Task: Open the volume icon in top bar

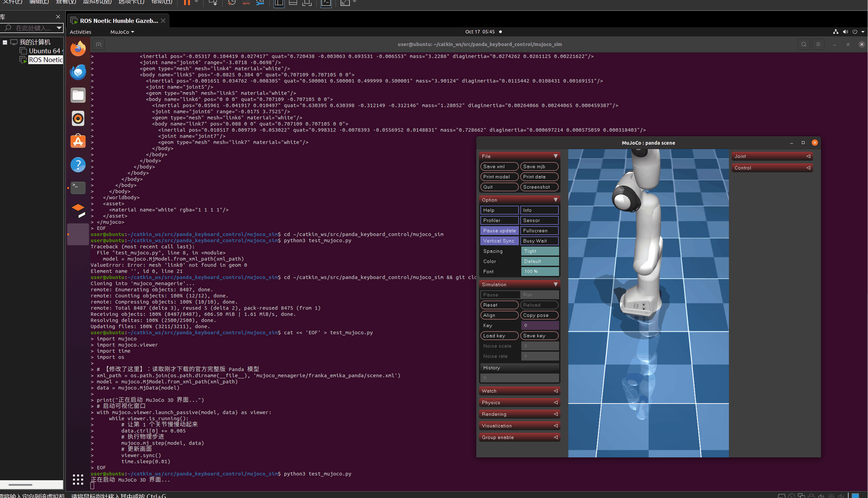Action: coord(845,32)
